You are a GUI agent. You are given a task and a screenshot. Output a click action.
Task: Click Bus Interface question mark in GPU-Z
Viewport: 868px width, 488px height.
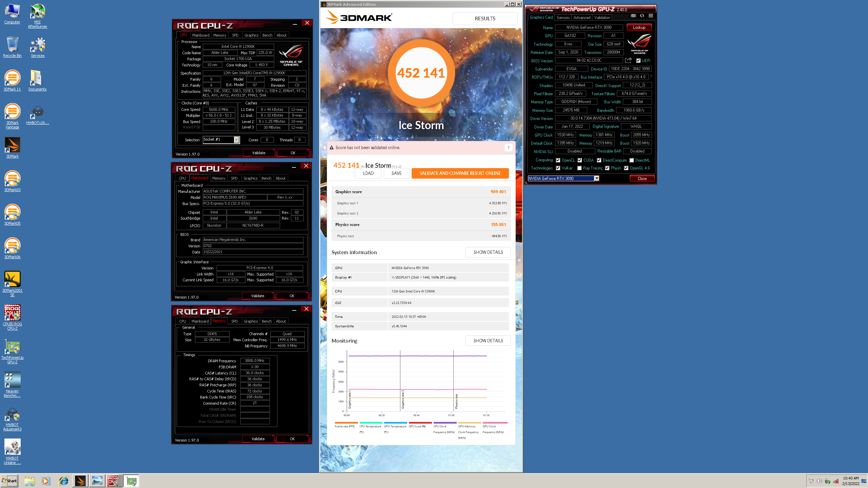tap(651, 77)
